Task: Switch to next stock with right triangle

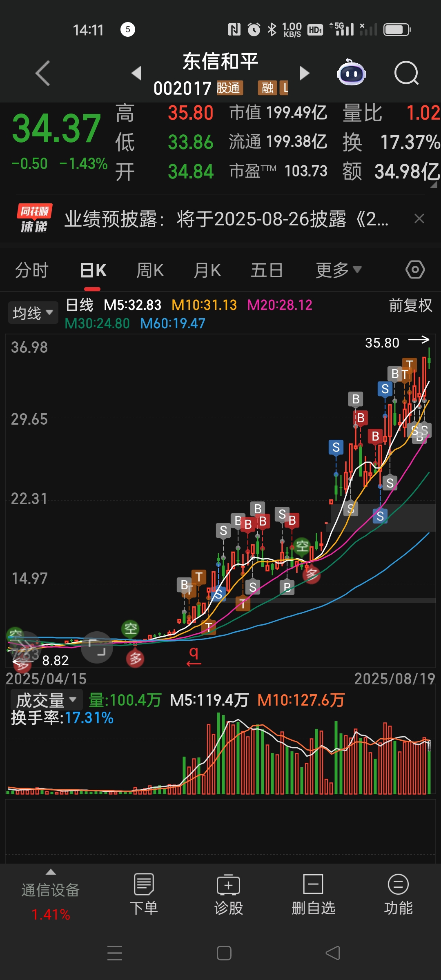Action: 304,73
